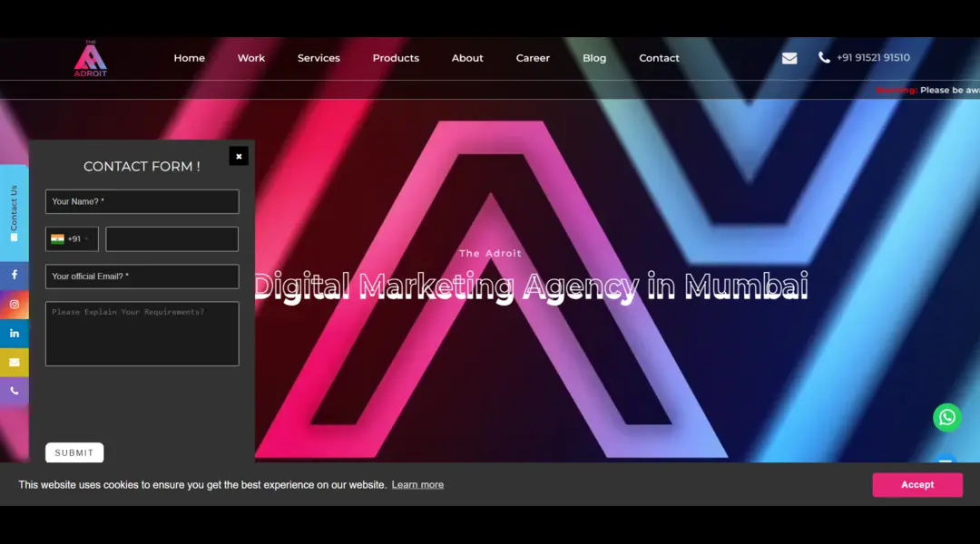Accept the cookie notice

point(917,485)
